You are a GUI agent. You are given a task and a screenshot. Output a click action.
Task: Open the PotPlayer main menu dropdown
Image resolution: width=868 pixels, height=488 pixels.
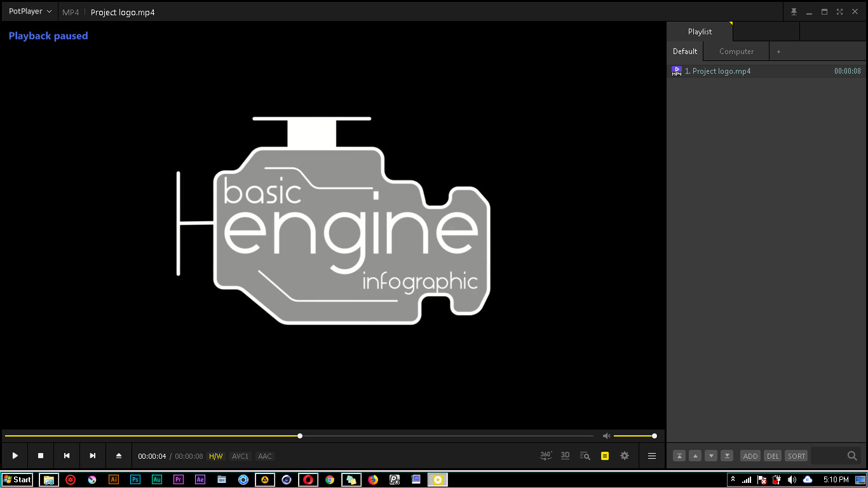coord(29,11)
